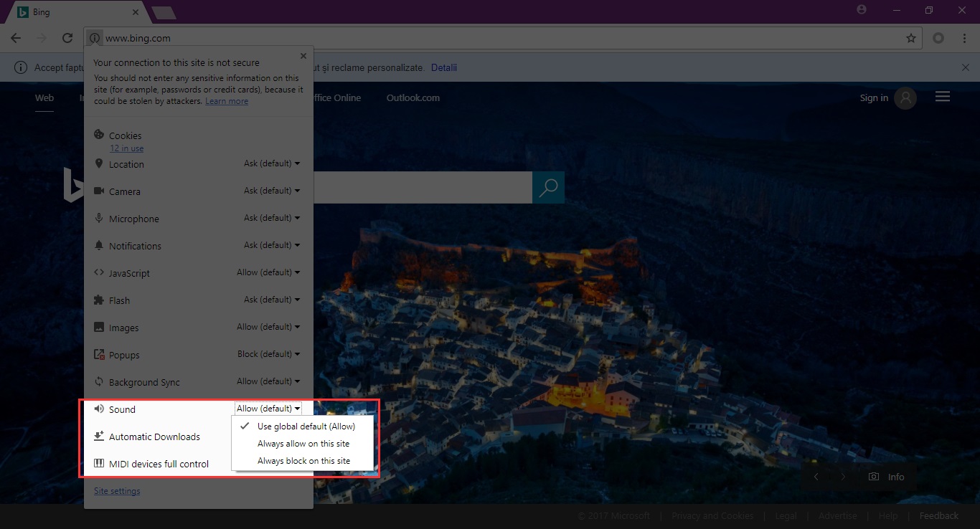
Task: Open the Popups permission dropdown
Action: (x=268, y=354)
